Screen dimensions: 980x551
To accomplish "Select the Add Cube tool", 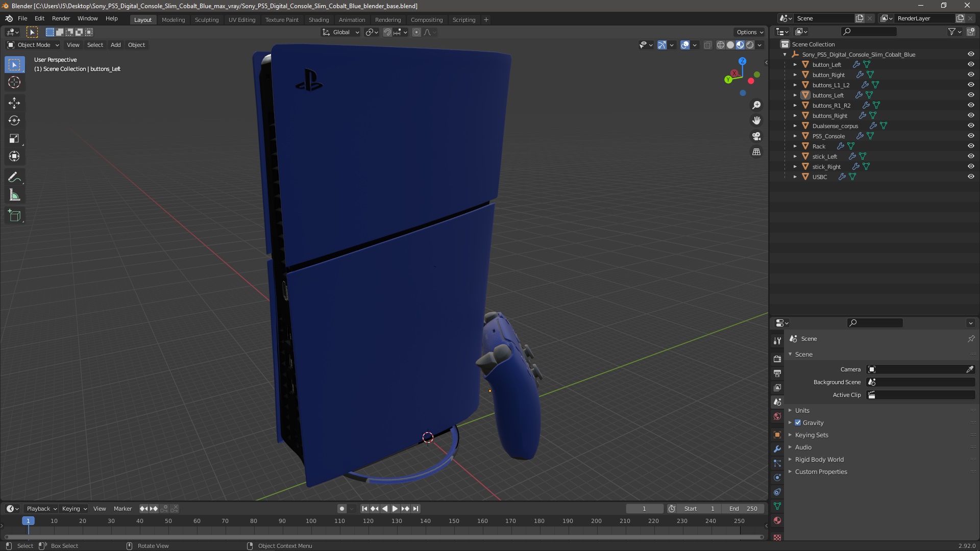I will click(x=14, y=216).
